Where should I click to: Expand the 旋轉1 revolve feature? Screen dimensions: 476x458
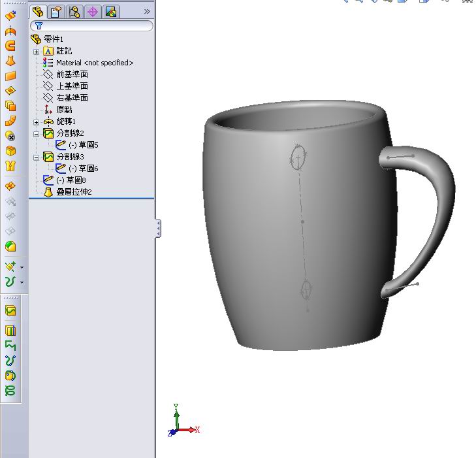click(36, 122)
